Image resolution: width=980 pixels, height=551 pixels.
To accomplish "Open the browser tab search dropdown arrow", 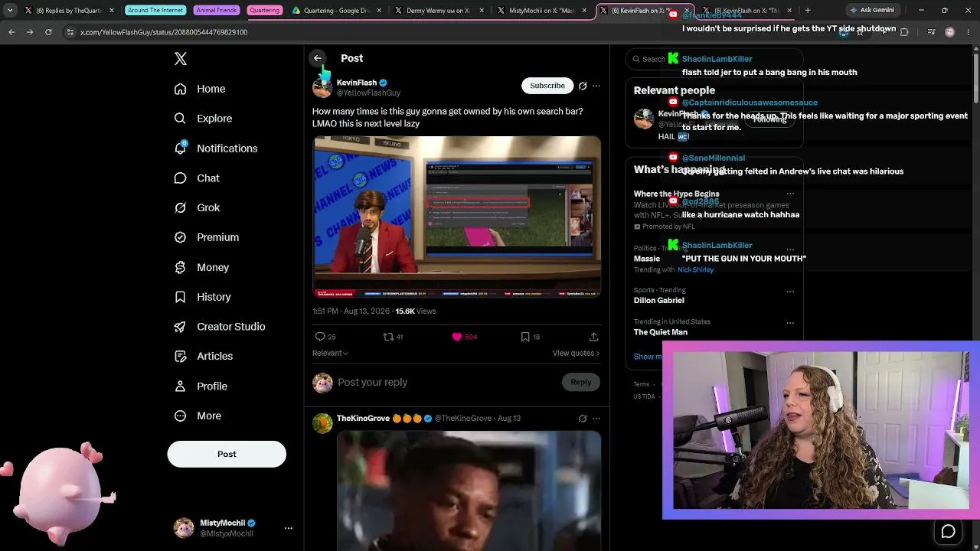I will (x=10, y=11).
